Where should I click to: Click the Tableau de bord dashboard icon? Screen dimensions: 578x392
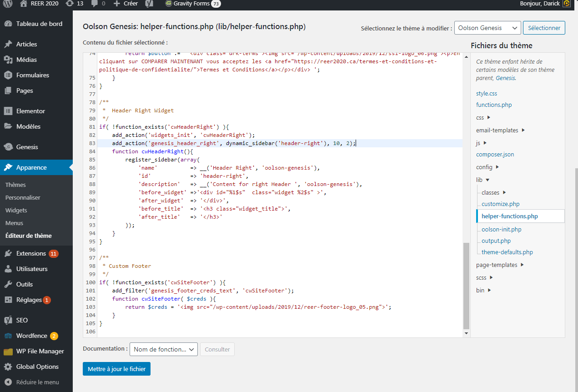8,24
